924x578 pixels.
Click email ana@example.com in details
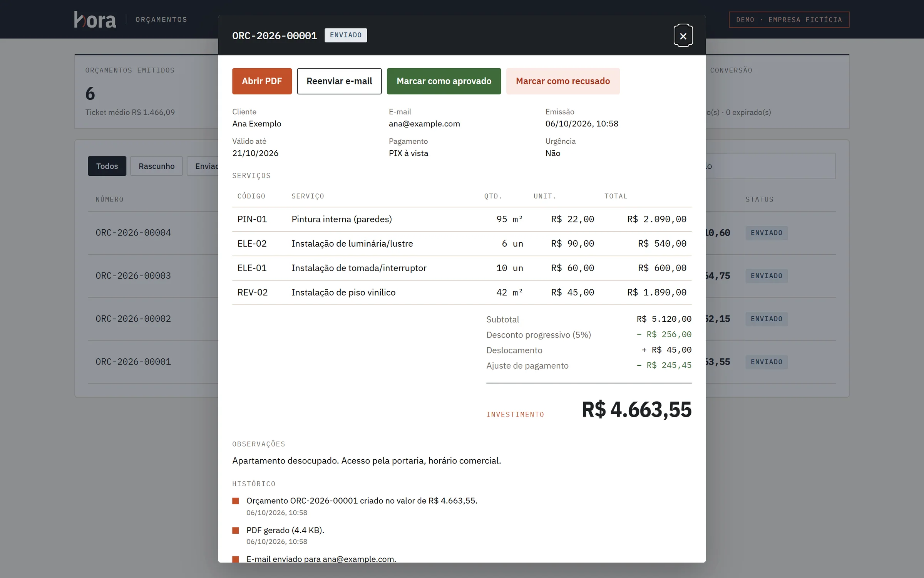[x=424, y=124]
